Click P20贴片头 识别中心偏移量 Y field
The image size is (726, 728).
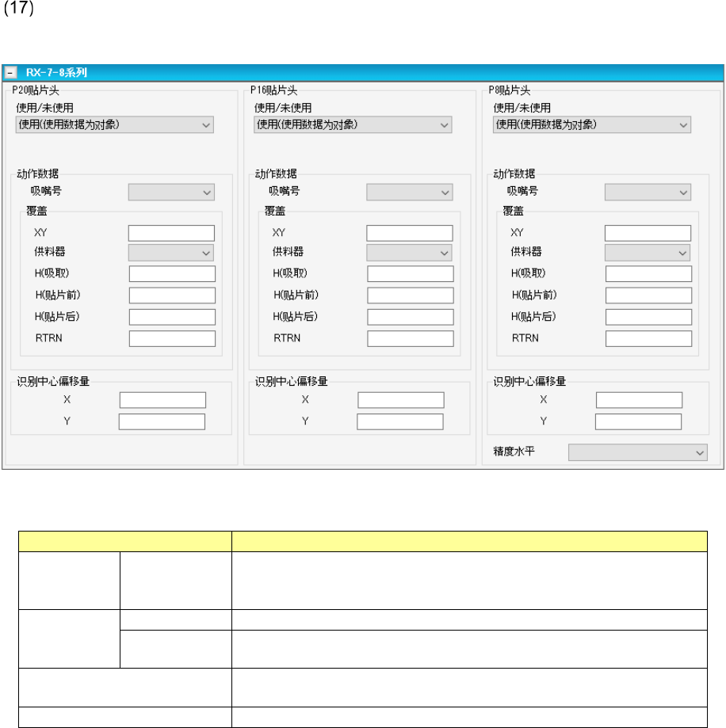pyautogui.click(x=162, y=422)
